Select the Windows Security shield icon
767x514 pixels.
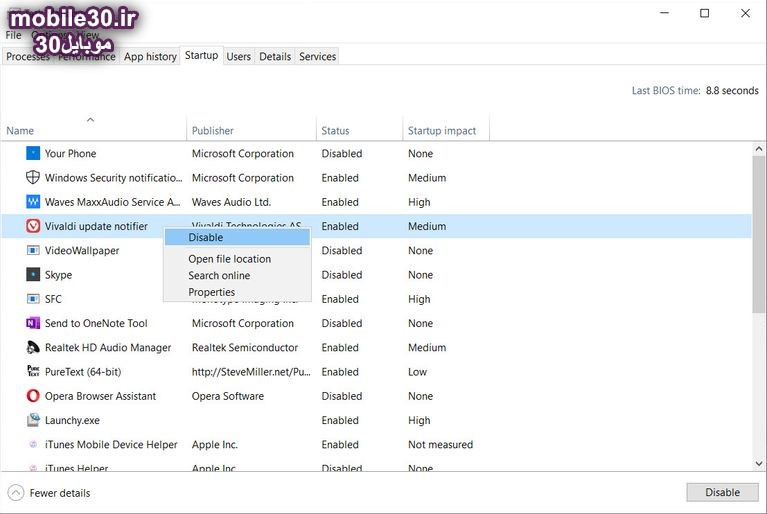[33, 178]
